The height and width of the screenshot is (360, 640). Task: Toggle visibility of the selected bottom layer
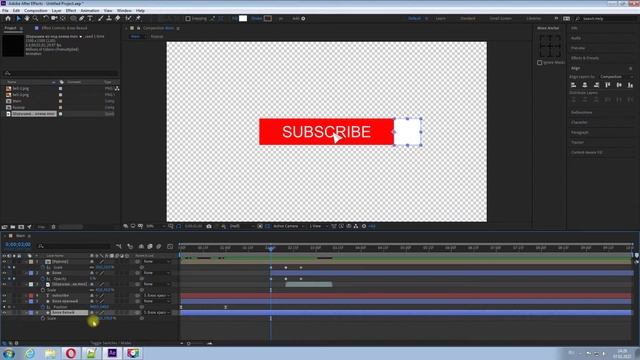[x=4, y=313]
